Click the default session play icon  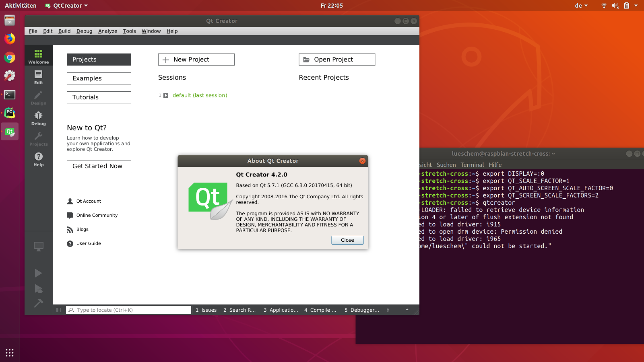(166, 95)
